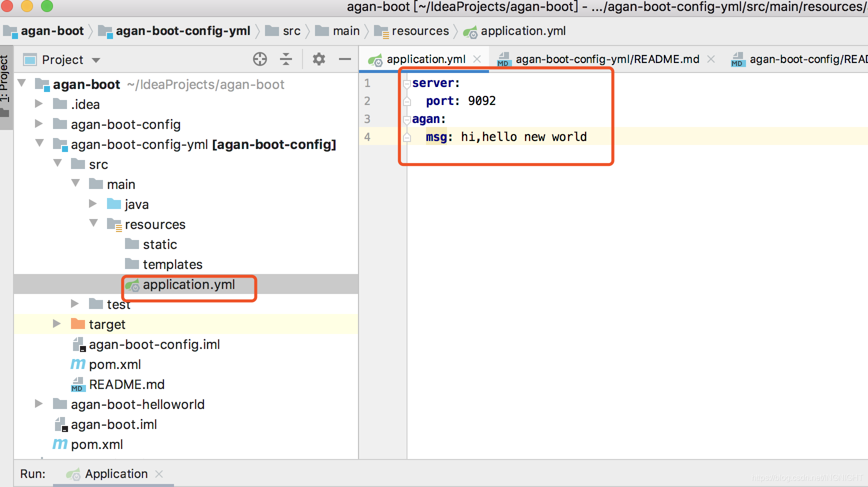Click the java source folder icon

[114, 204]
